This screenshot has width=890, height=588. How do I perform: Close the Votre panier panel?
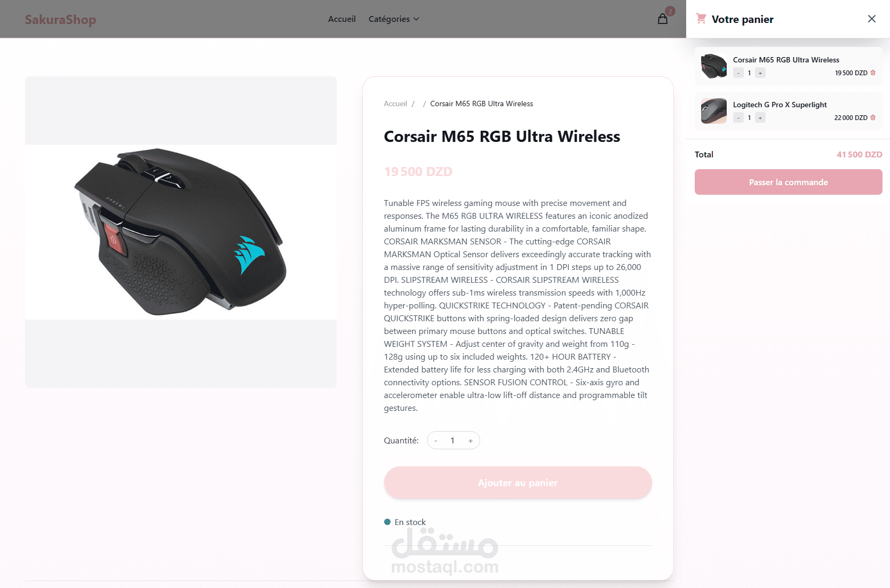point(872,19)
